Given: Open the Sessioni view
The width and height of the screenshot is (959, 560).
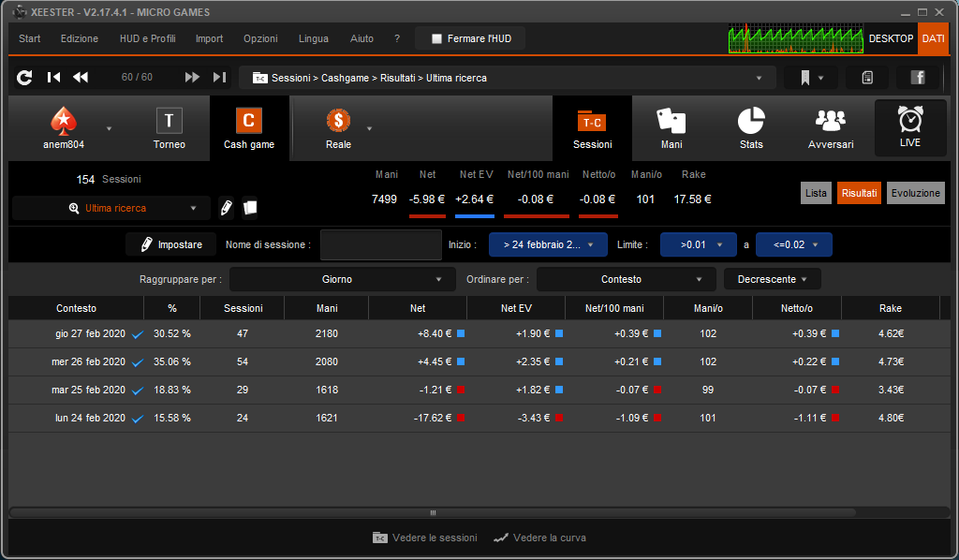Looking at the screenshot, I should (x=592, y=128).
